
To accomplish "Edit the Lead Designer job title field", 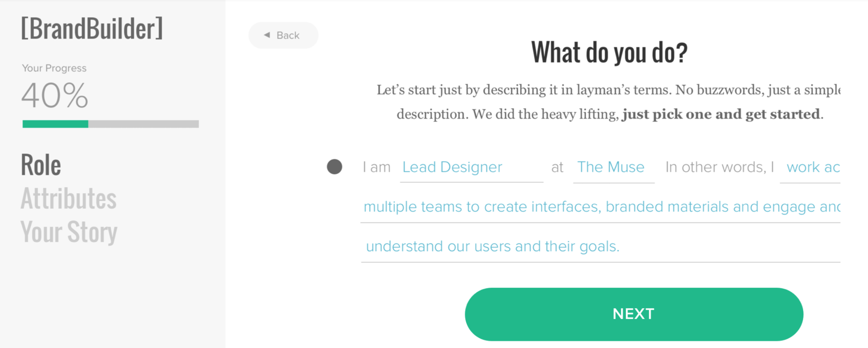I will (471, 167).
